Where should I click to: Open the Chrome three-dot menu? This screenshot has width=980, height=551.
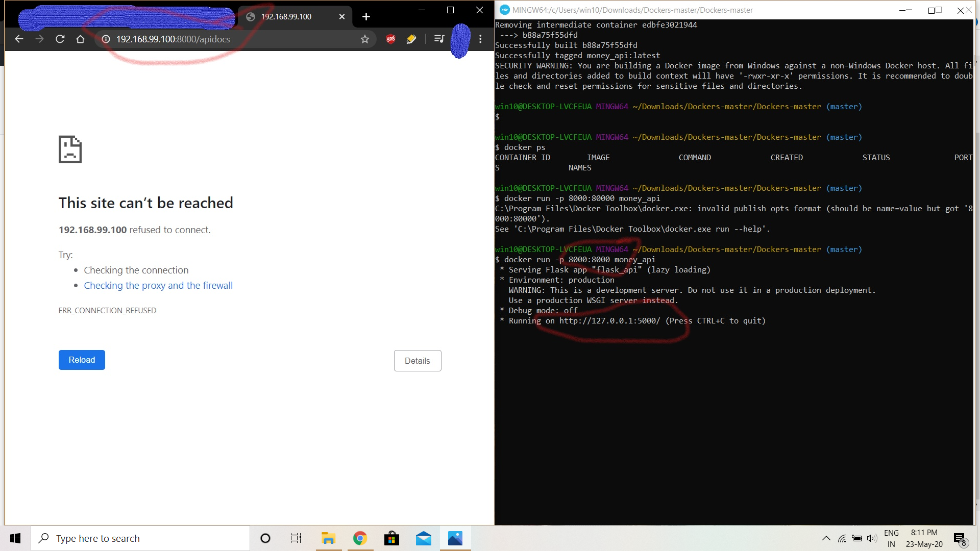tap(480, 39)
